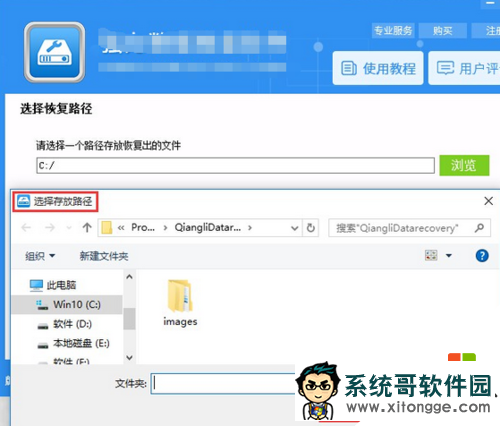This screenshot has height=426, width=500.
Task: Go up one folder level
Action: pyautogui.click(x=87, y=228)
